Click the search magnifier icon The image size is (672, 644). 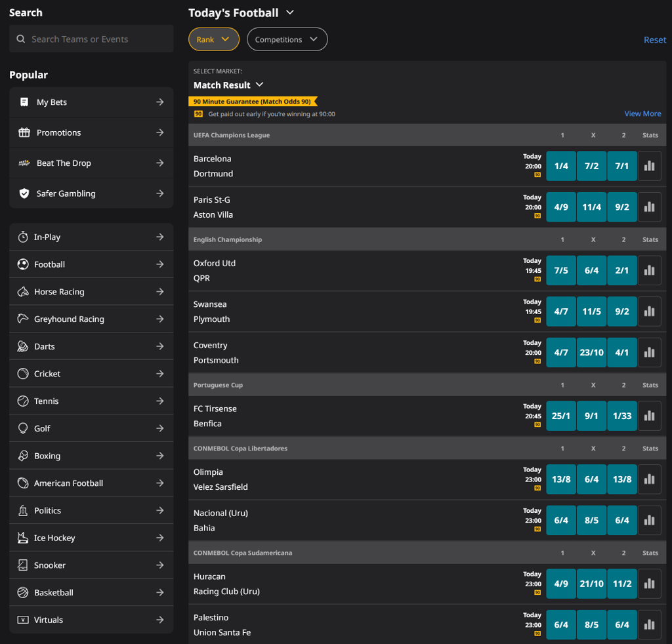[20, 39]
